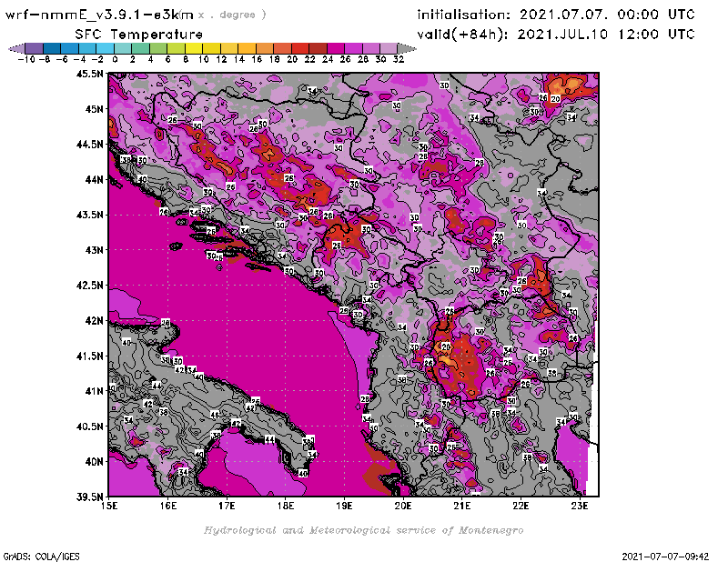The height and width of the screenshot is (562, 728).
Task: Click the '45N' latitude axis label
Action: coord(94,109)
